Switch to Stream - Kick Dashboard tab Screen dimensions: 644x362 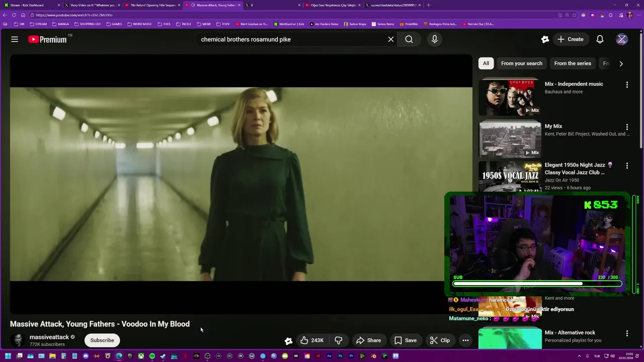tap(31, 5)
